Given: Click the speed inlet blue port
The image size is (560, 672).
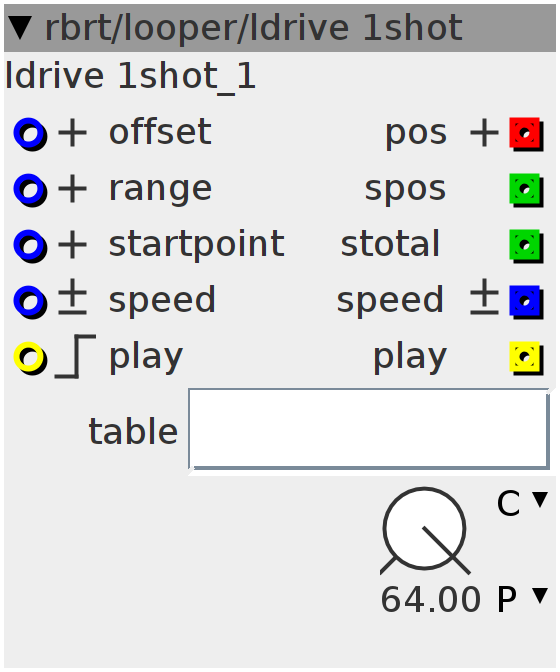Looking at the screenshot, I should [30, 302].
